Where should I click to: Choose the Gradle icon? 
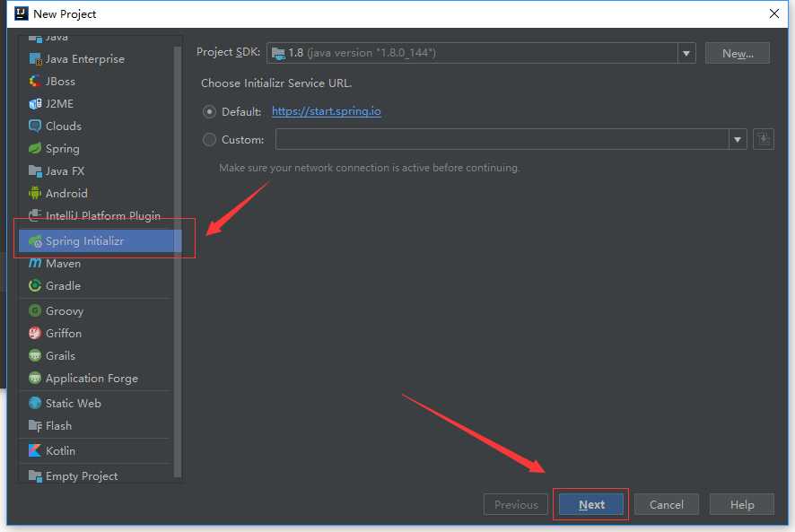(x=35, y=285)
